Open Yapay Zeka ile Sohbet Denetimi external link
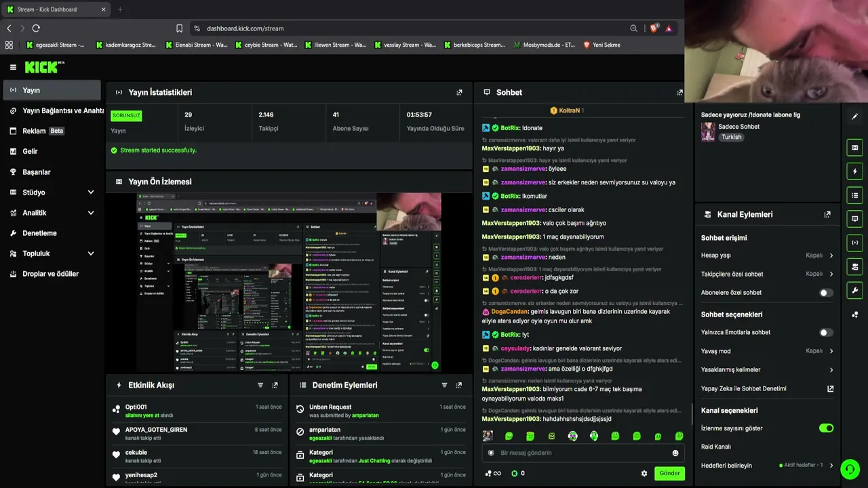This screenshot has height=488, width=868. pyautogui.click(x=830, y=389)
